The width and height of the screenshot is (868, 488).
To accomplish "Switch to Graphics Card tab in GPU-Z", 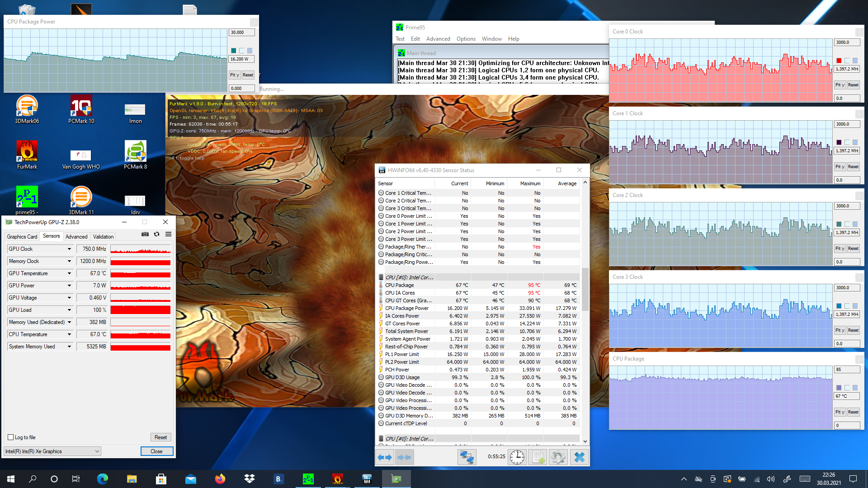I will 22,236.
